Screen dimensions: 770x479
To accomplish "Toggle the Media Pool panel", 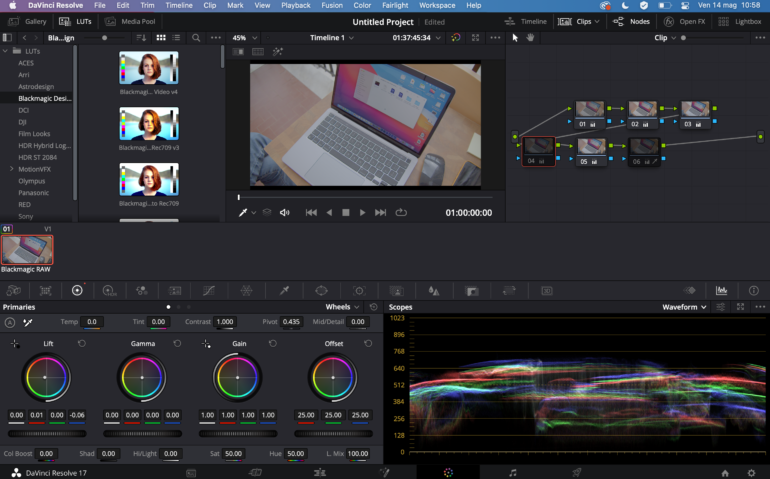I will pyautogui.click(x=131, y=22).
